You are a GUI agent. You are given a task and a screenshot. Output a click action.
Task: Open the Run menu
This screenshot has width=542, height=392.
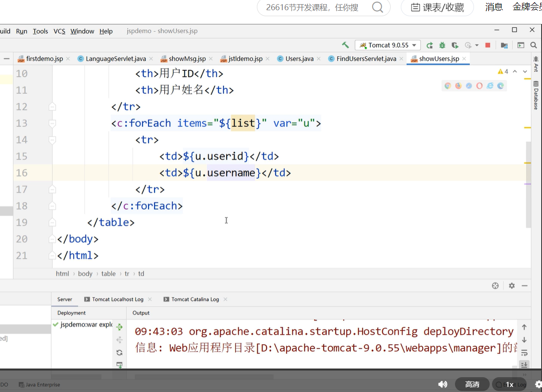(x=21, y=31)
